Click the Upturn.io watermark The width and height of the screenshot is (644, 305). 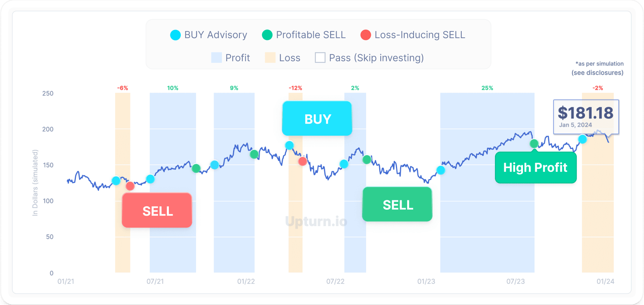click(316, 221)
